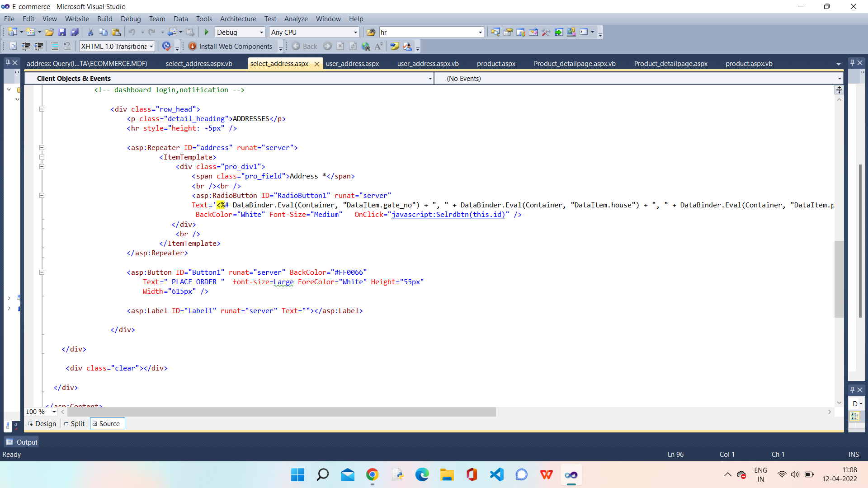This screenshot has width=868, height=488.
Task: Save all files with Save All icon
Action: [x=75, y=32]
